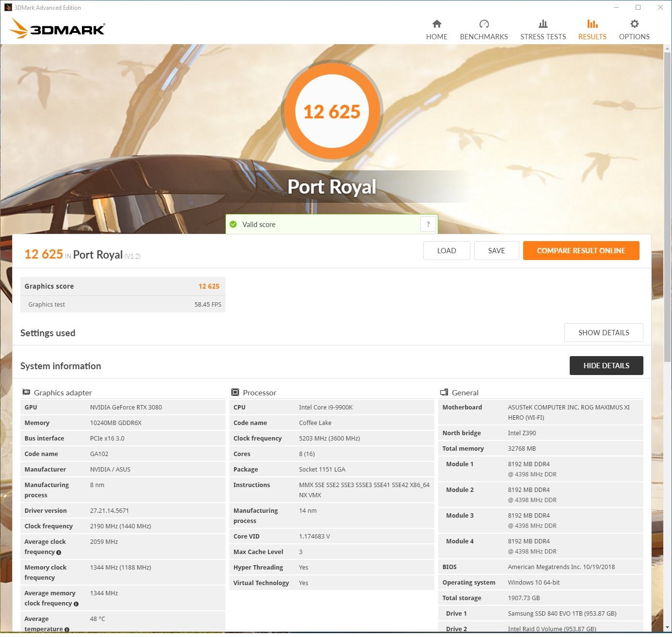The width and height of the screenshot is (672, 637).
Task: Open the Valid score question mark help
Action: (x=428, y=224)
